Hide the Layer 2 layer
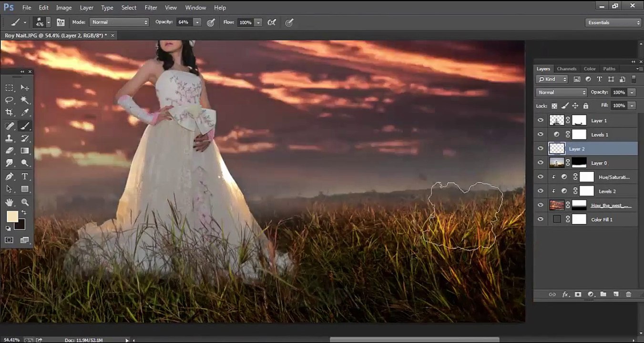Screen dimensions: 644x343 pyautogui.click(x=541, y=149)
